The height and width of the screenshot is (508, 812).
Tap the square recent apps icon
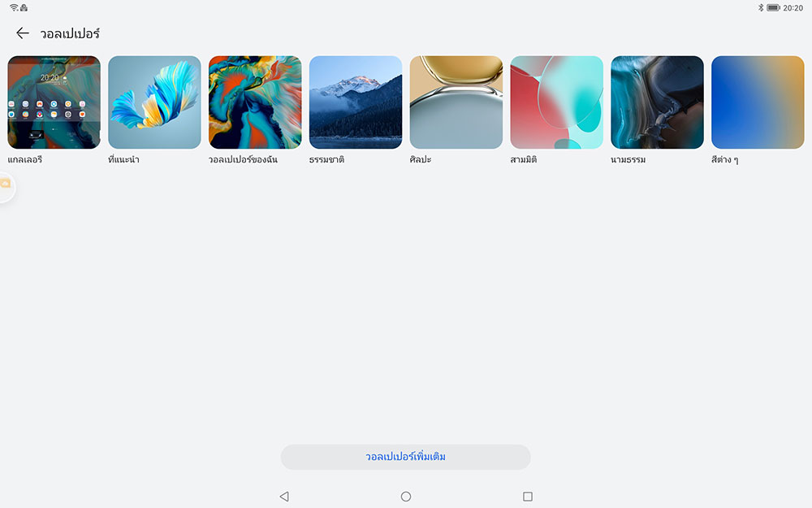click(x=528, y=497)
